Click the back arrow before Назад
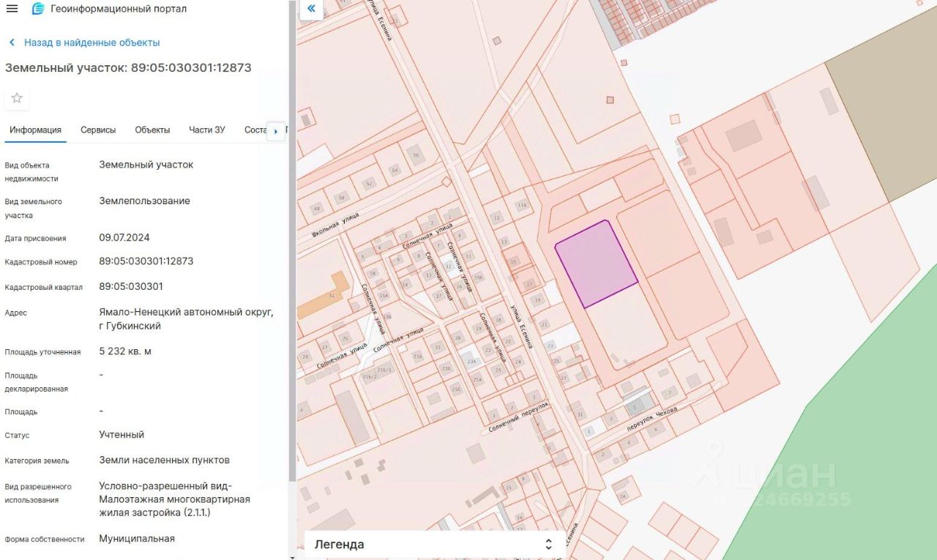The height and width of the screenshot is (560, 937). [12, 42]
